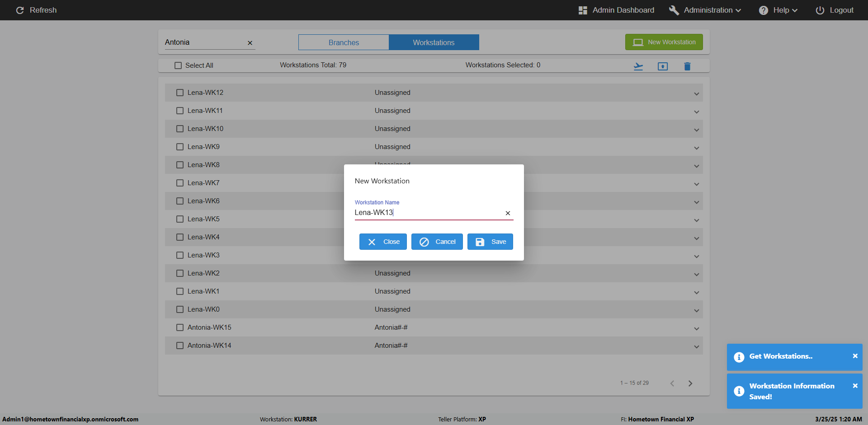Viewport: 868px width, 425px height.
Task: Expand the Lena-WK2 row chevron
Action: 697,275
